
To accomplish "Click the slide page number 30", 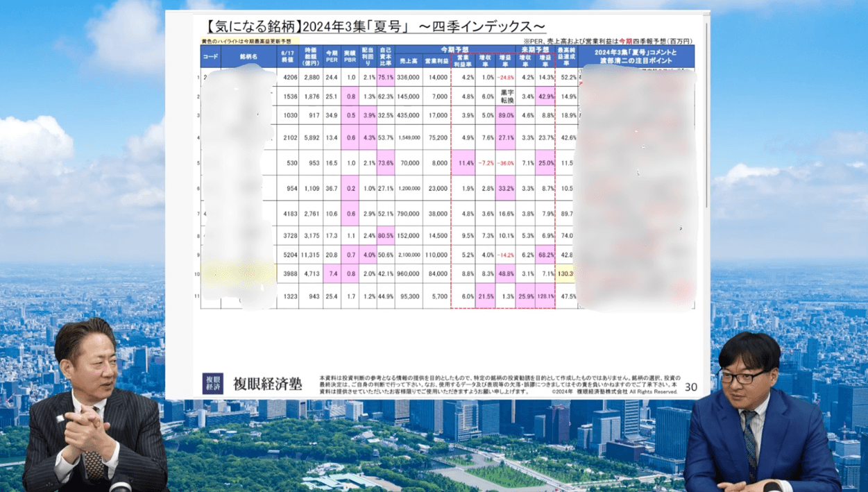I will (x=690, y=387).
